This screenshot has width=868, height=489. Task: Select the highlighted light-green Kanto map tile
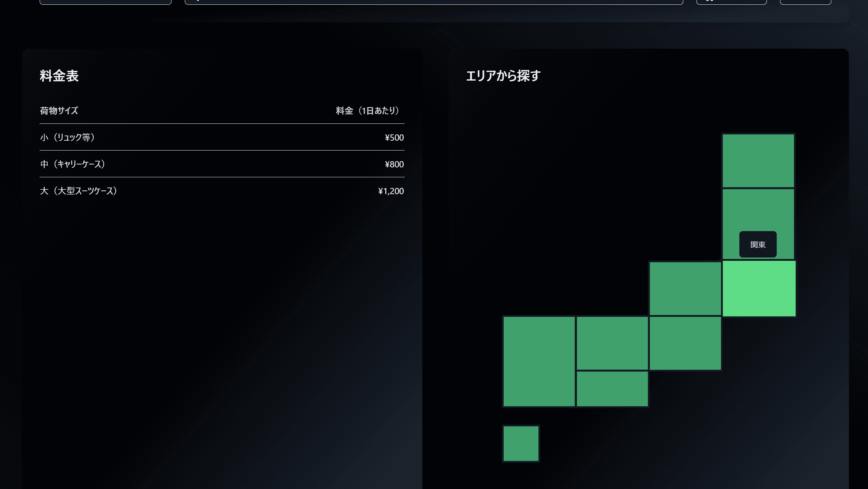click(x=759, y=288)
